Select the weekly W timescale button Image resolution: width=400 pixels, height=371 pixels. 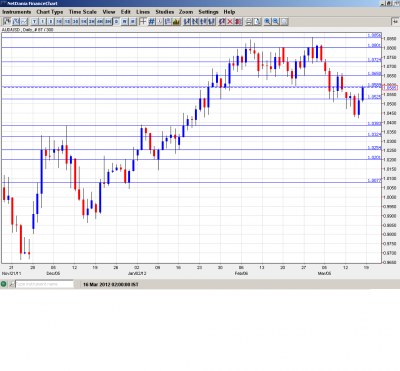click(124, 22)
